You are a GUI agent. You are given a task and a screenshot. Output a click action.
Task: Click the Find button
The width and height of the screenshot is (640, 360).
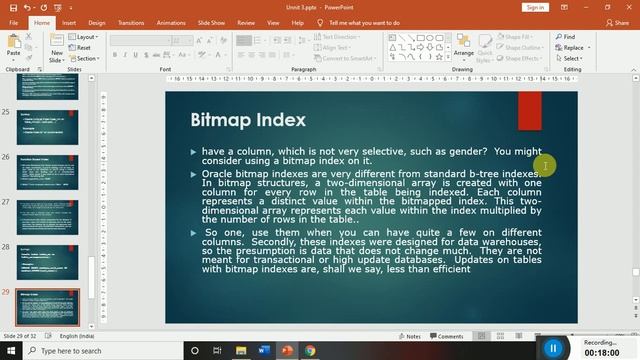click(x=565, y=37)
